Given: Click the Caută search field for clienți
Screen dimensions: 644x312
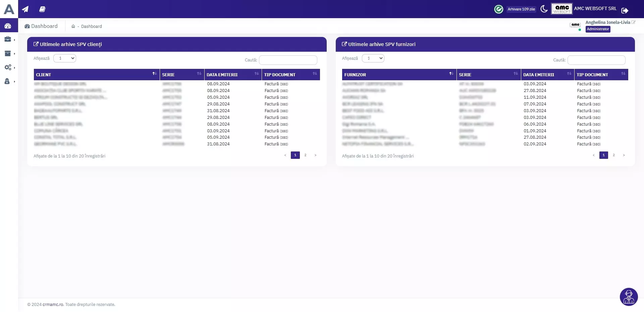Looking at the screenshot, I should 288,60.
